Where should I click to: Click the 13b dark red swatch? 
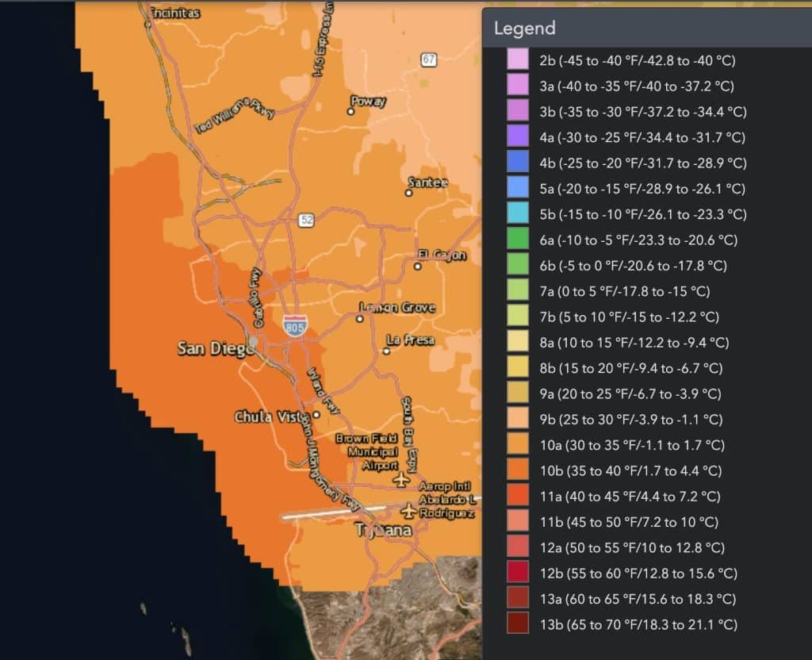tap(518, 624)
